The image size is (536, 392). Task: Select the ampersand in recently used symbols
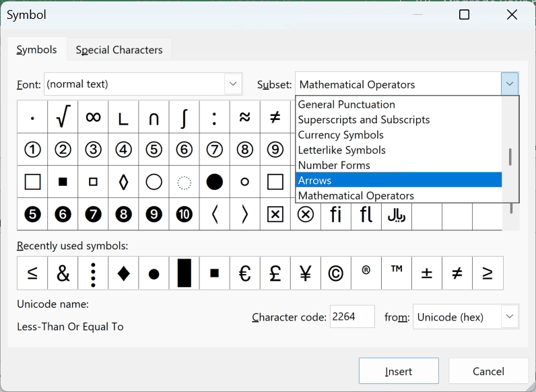[x=63, y=273]
